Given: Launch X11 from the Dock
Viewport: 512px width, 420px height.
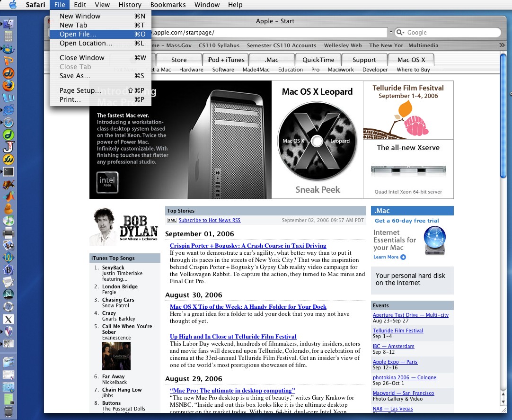Looking at the screenshot, I should click(x=8, y=319).
